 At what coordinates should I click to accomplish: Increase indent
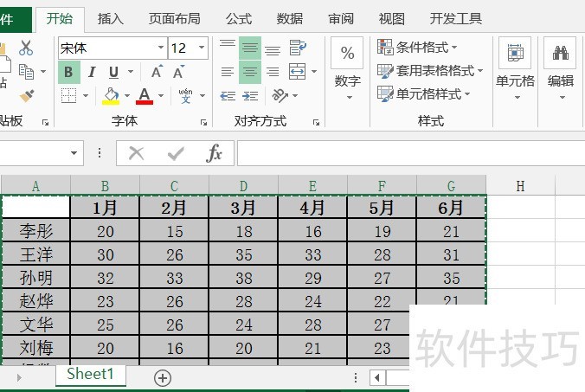(x=250, y=96)
